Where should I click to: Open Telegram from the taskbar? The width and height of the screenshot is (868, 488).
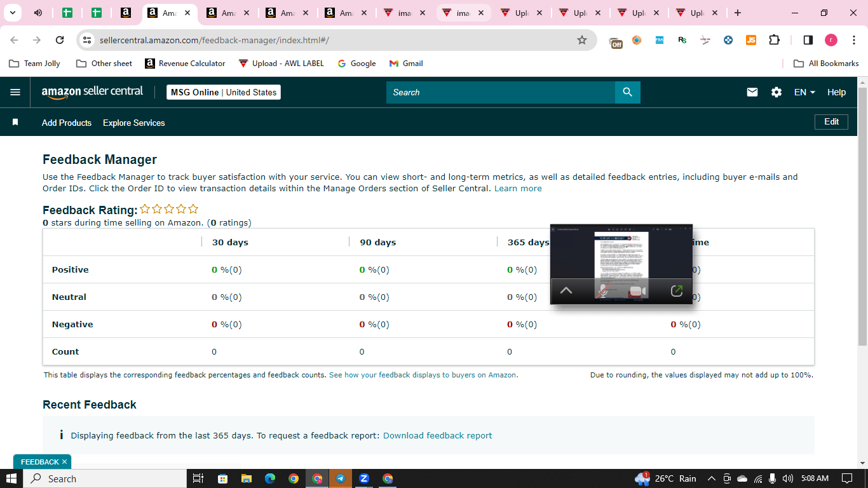(x=341, y=478)
